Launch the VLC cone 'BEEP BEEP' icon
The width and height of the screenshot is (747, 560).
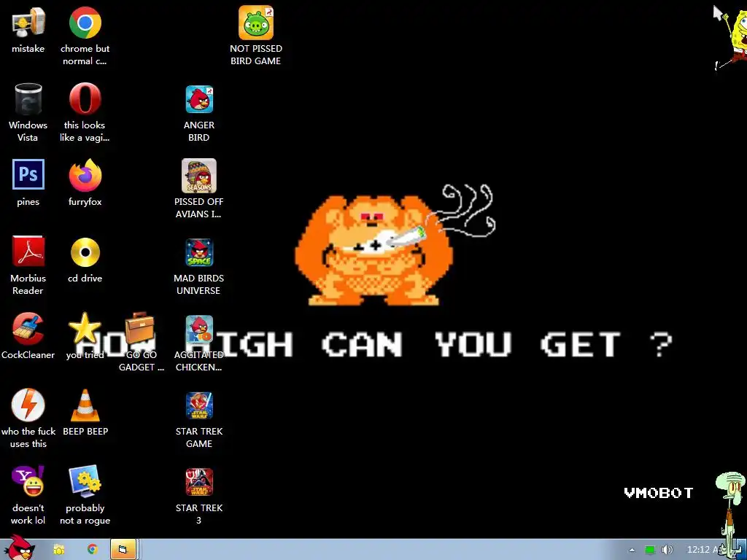pyautogui.click(x=85, y=405)
